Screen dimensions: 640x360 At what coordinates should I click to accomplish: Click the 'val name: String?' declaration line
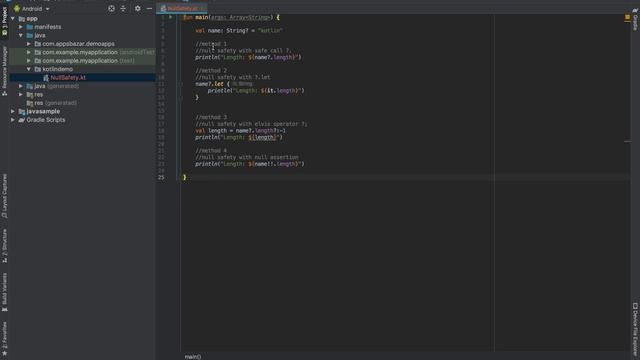coord(239,31)
